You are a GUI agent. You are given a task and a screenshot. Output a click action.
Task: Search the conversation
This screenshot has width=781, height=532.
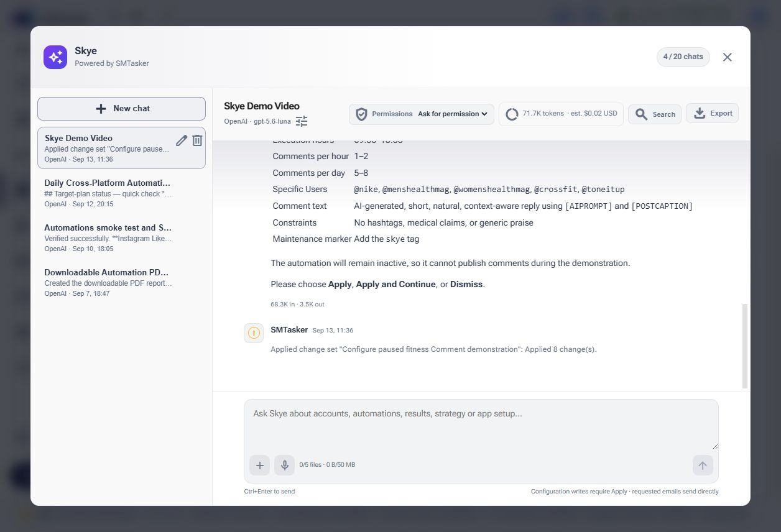click(655, 114)
